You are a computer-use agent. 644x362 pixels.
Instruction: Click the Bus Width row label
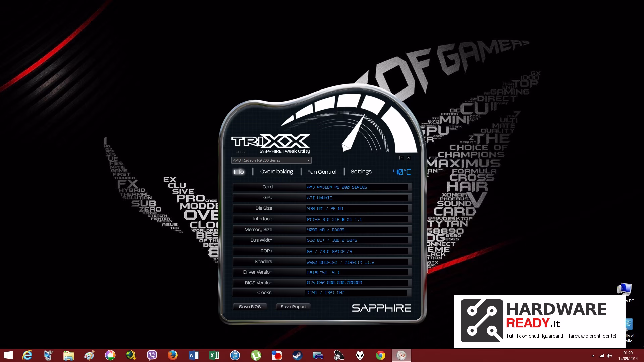tap(261, 240)
